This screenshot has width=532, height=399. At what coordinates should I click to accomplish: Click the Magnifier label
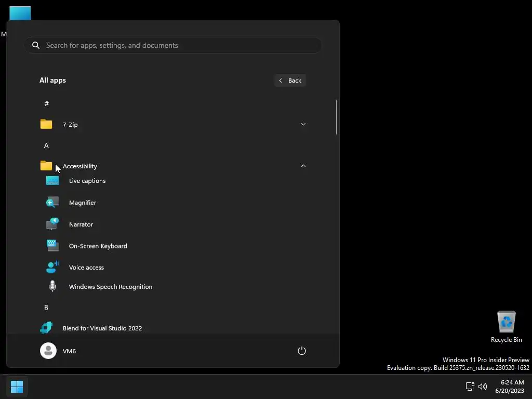click(83, 203)
